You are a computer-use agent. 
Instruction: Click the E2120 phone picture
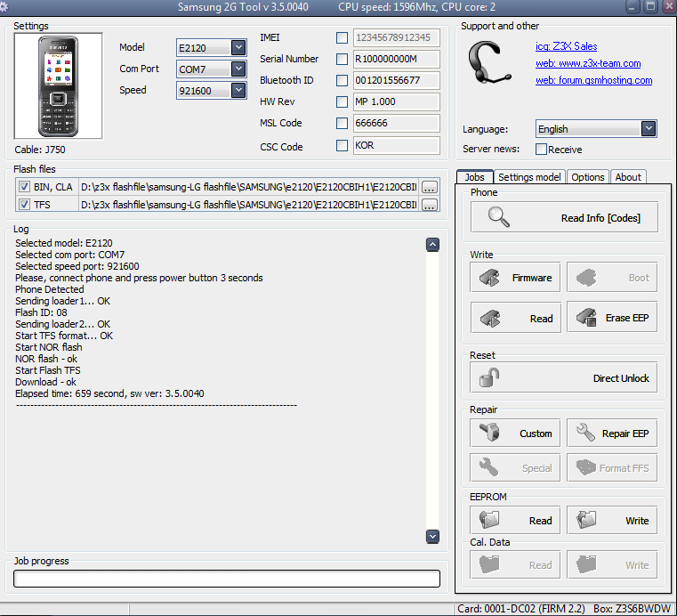[59, 86]
